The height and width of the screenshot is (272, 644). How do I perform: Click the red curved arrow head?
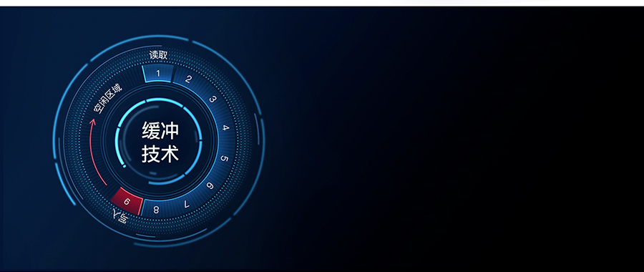click(x=93, y=122)
